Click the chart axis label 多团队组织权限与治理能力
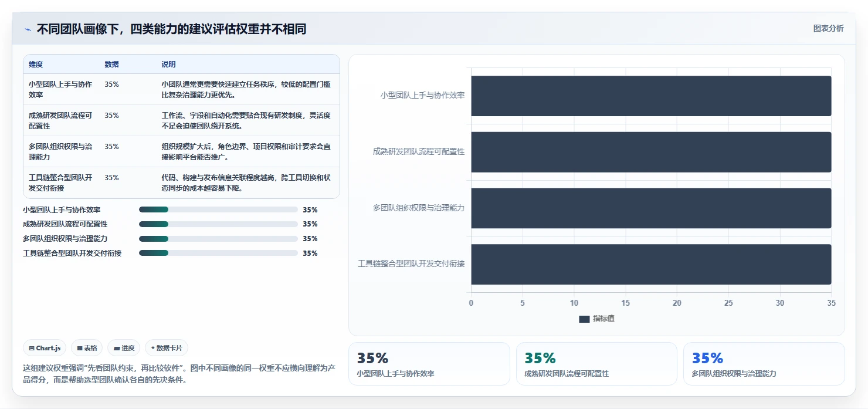The height and width of the screenshot is (409, 868). 419,208
